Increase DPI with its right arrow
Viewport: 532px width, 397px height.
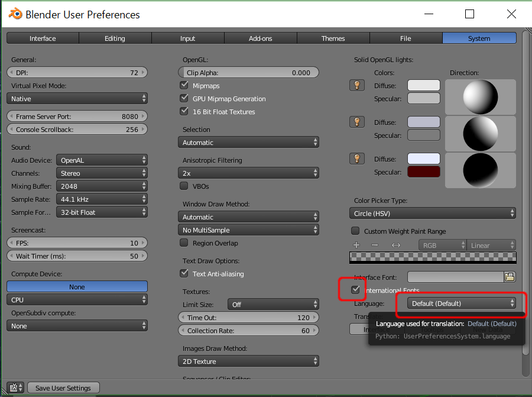tap(143, 73)
